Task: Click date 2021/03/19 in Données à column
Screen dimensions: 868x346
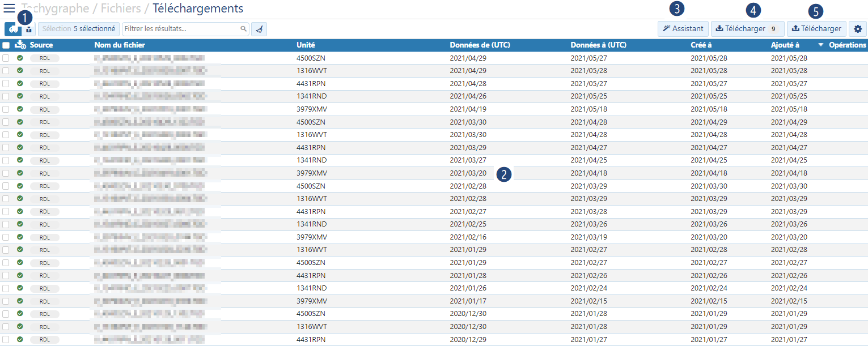Action: [589, 237]
